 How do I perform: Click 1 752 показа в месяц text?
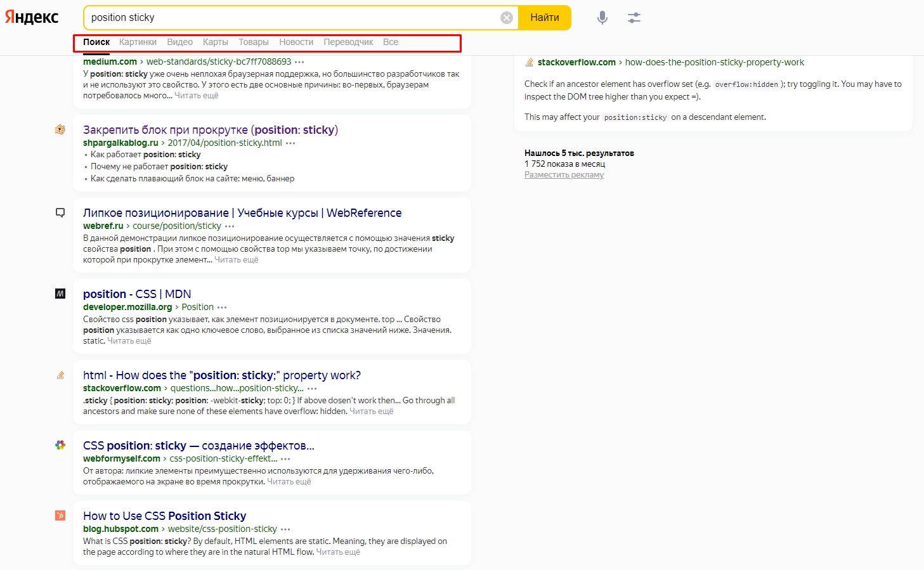point(564,164)
